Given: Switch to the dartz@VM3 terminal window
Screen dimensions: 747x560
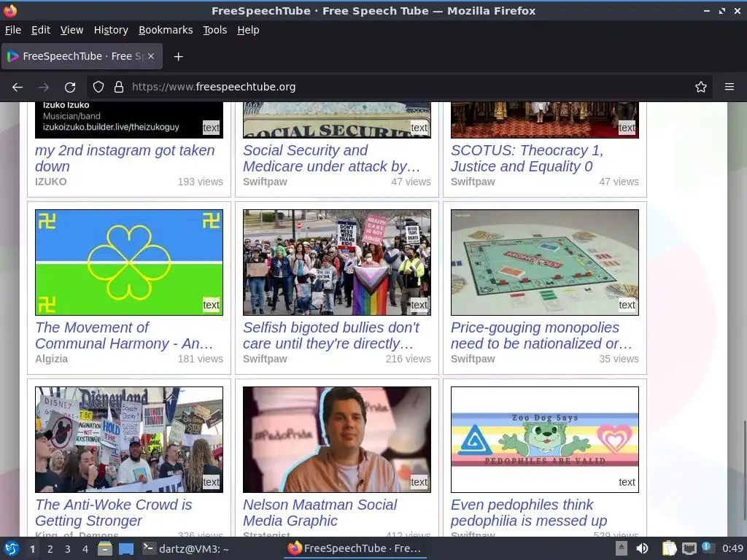Looking at the screenshot, I should click(186, 548).
